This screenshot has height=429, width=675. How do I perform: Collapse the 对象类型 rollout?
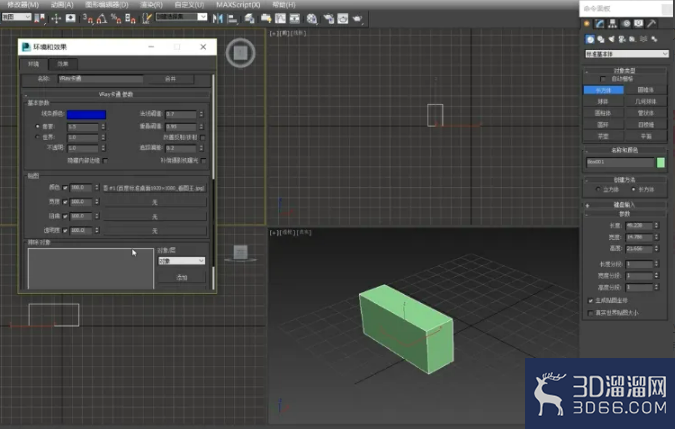click(x=625, y=70)
